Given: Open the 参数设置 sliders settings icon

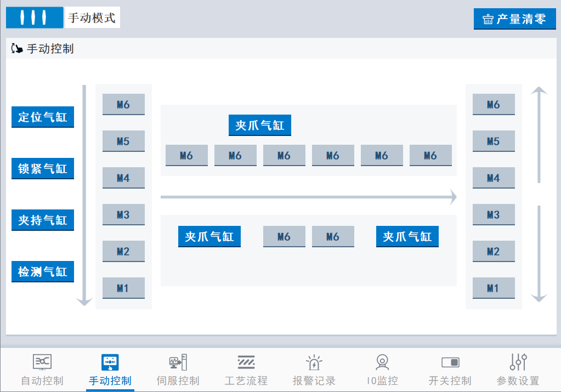Looking at the screenshot, I should point(518,362).
